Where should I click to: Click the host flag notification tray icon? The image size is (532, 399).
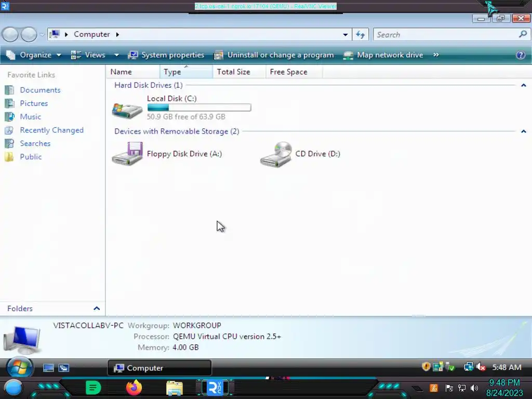[x=449, y=388]
